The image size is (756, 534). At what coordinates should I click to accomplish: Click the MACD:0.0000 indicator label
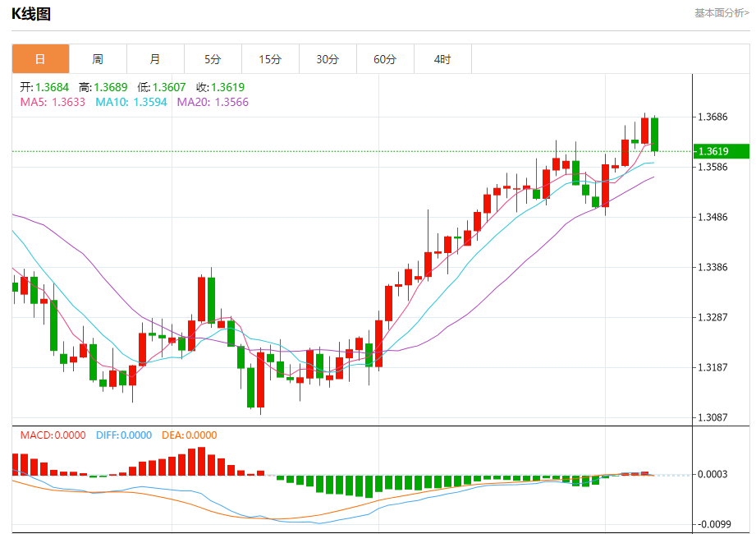coord(53,435)
